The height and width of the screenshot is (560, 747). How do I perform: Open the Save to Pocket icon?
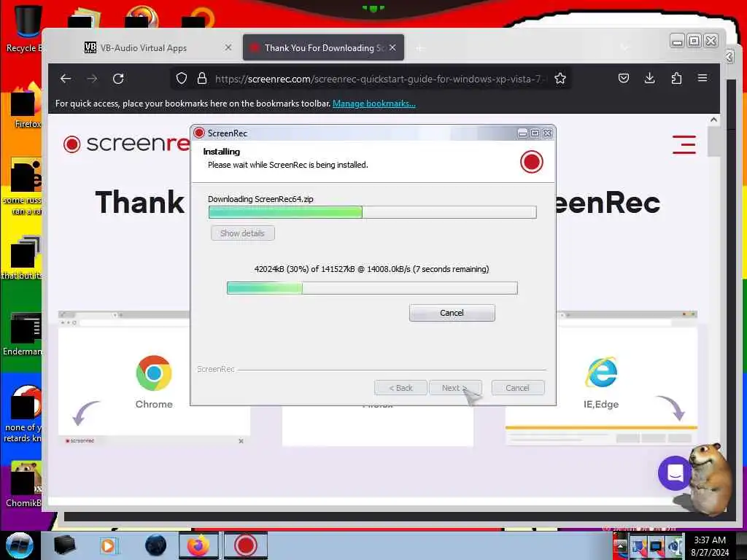coord(624,78)
